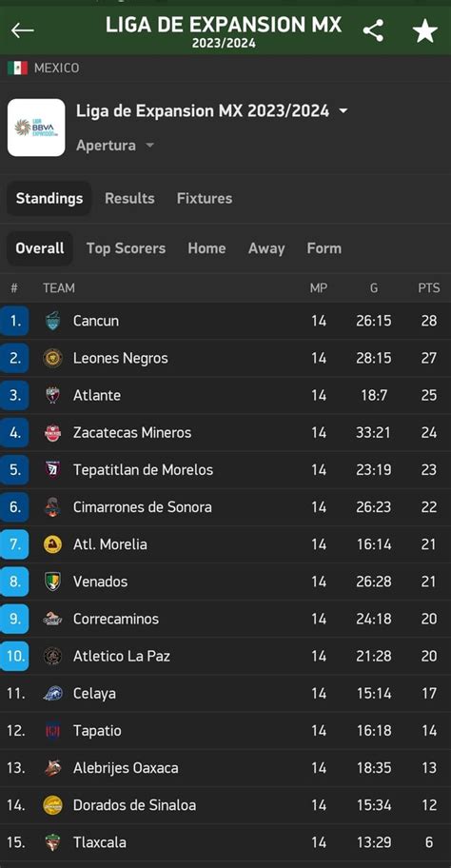Screen dimensions: 451x868
Task: Show the Home standings table
Action: [x=206, y=248]
